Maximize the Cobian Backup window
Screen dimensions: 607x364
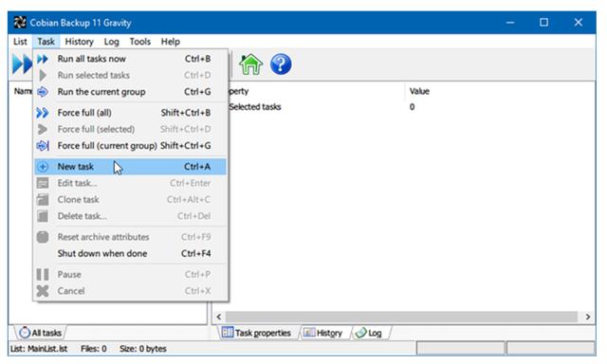[x=543, y=23]
